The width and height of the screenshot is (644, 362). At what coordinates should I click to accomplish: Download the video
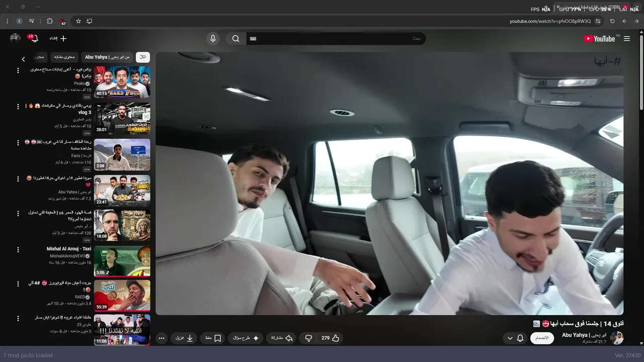(185, 338)
